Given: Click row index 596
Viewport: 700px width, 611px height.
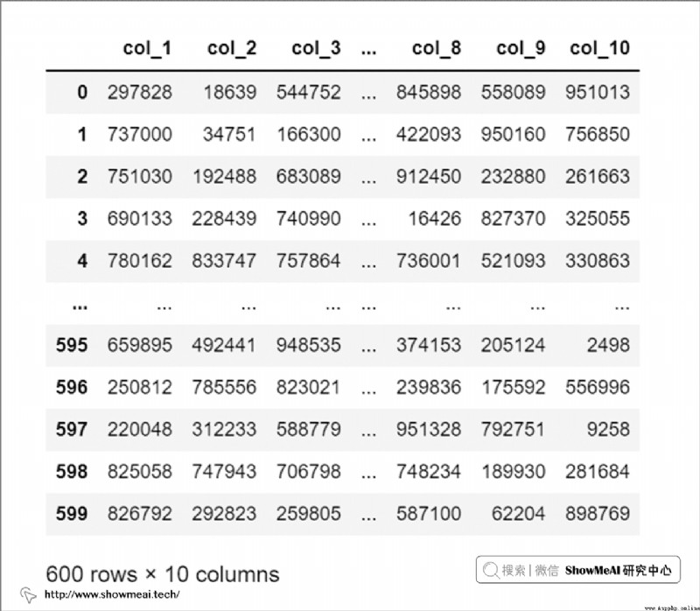Looking at the screenshot, I should coord(72,387).
